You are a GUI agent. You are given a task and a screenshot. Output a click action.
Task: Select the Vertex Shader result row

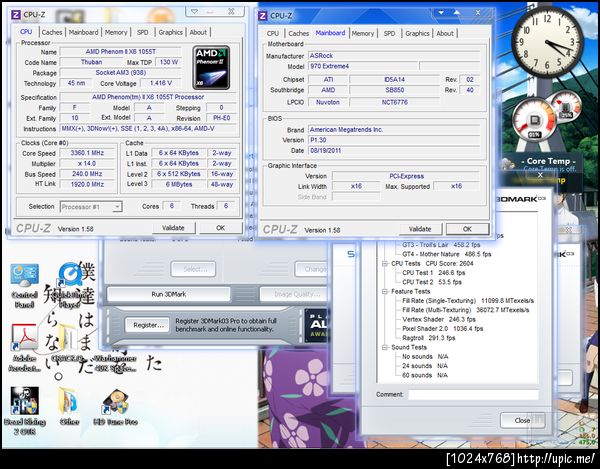[439, 319]
